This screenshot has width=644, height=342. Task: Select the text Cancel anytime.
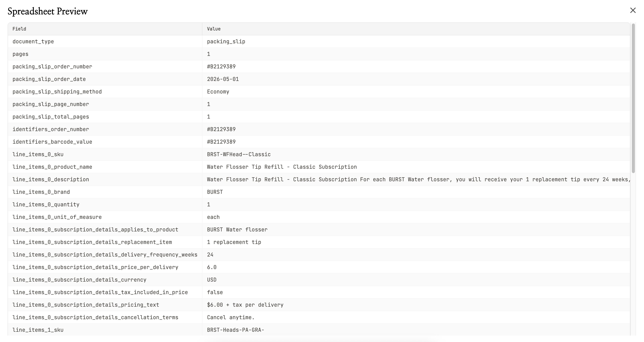tap(231, 317)
